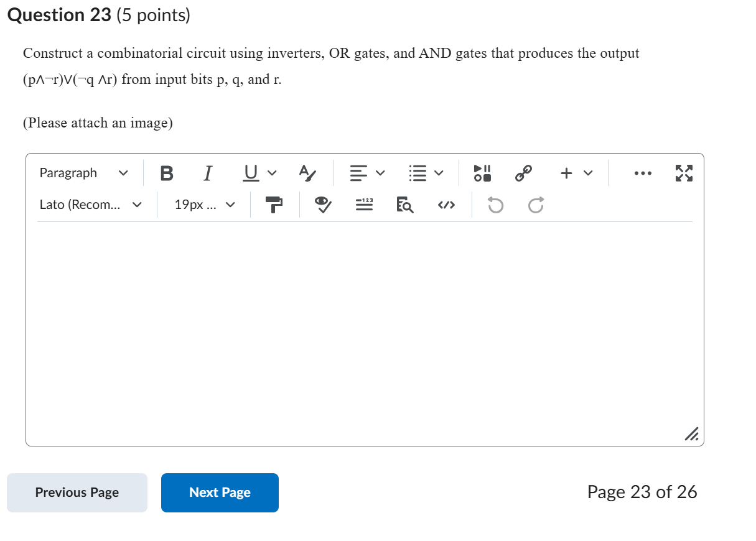Click the Question 23 heading
Screen dimensions: 756x541
(x=98, y=14)
